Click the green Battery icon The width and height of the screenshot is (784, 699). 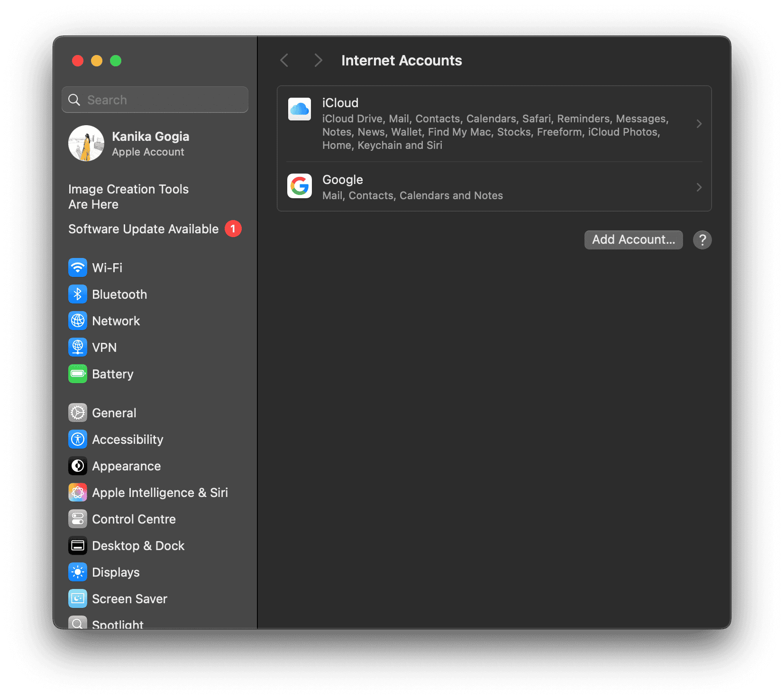78,374
